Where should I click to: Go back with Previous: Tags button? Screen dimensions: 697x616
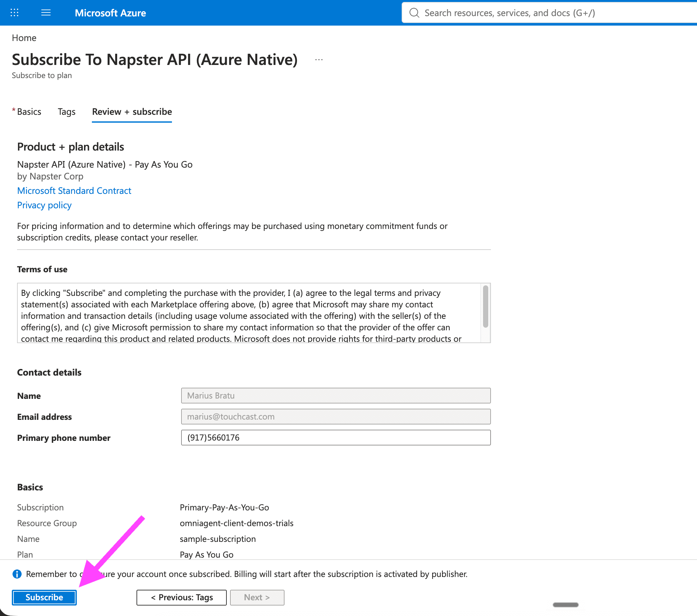pyautogui.click(x=182, y=598)
